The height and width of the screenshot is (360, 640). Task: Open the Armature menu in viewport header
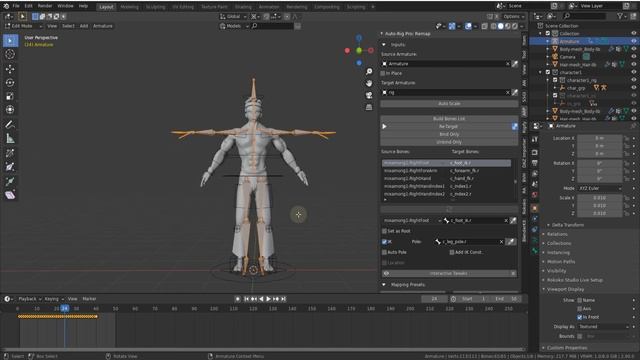point(103,26)
